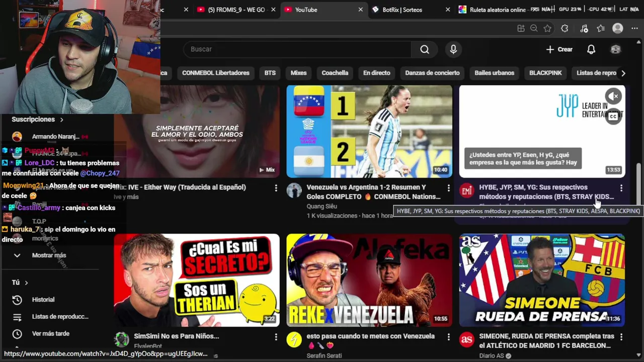Open EMI channel avatar of HYBE video
Image resolution: width=644 pixels, height=362 pixels.
click(467, 191)
